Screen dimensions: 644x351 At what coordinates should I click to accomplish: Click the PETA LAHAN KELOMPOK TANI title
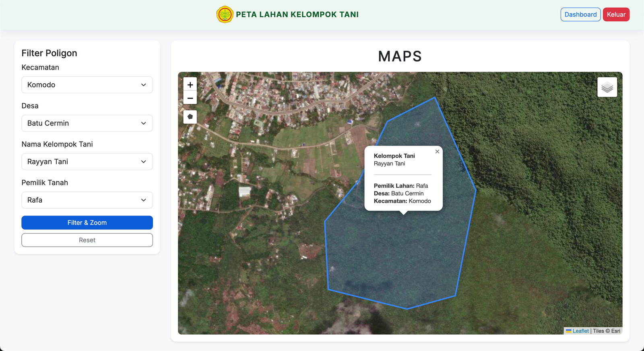pos(297,14)
